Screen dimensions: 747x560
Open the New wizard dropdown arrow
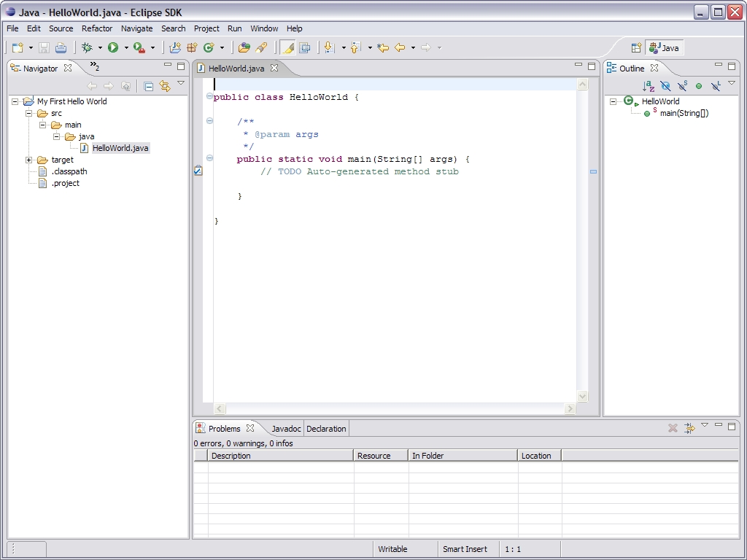coord(31,47)
